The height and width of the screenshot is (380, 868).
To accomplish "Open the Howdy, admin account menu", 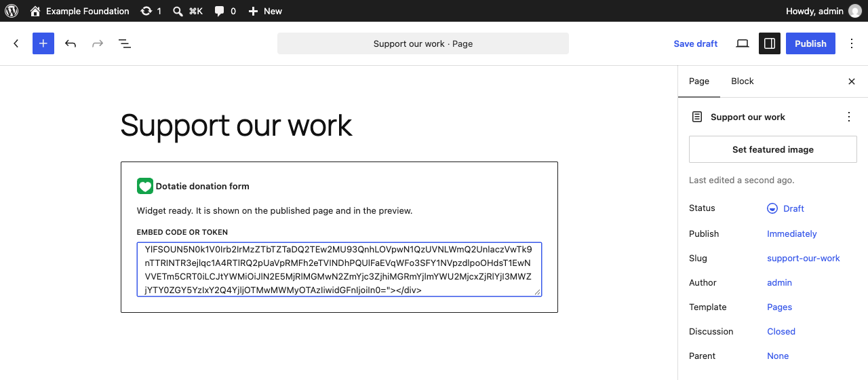I will coord(824,11).
